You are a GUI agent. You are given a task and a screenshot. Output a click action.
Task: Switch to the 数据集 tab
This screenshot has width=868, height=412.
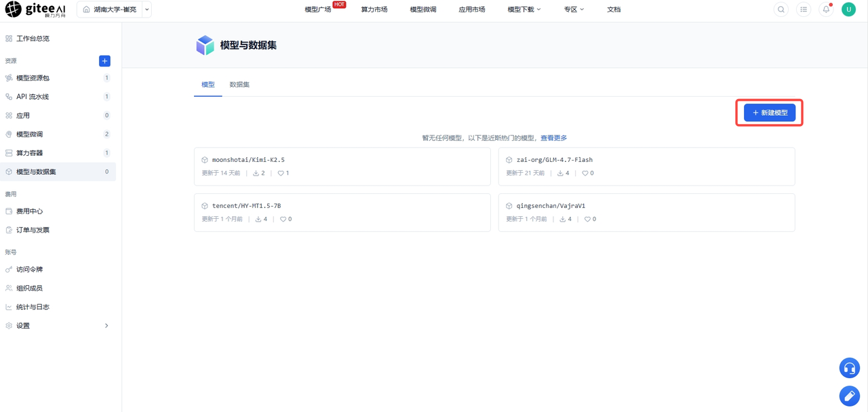(239, 85)
